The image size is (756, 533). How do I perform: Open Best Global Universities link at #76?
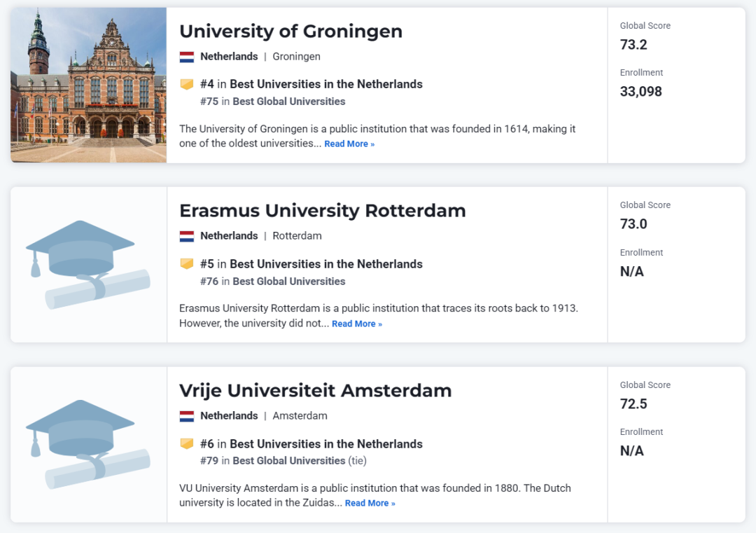(289, 282)
